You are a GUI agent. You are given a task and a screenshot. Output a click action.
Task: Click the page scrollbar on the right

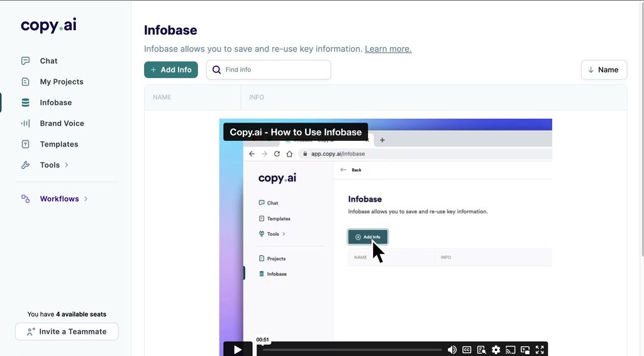point(642,130)
